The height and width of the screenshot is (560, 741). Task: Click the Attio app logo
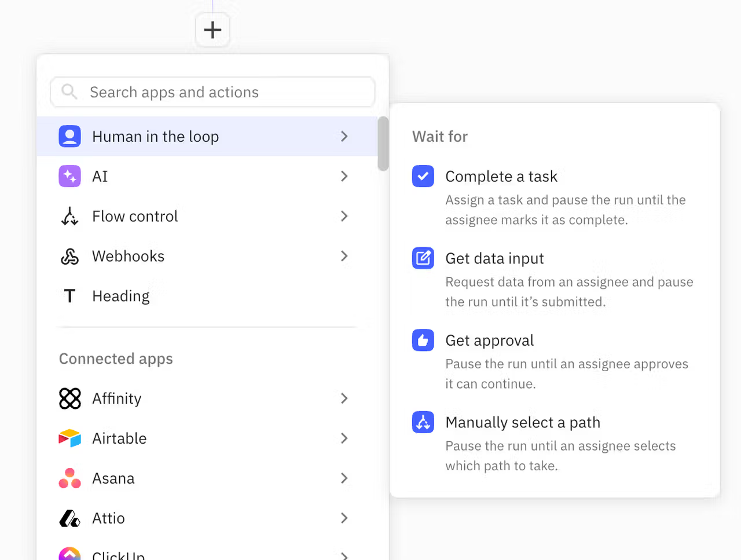pos(69,518)
